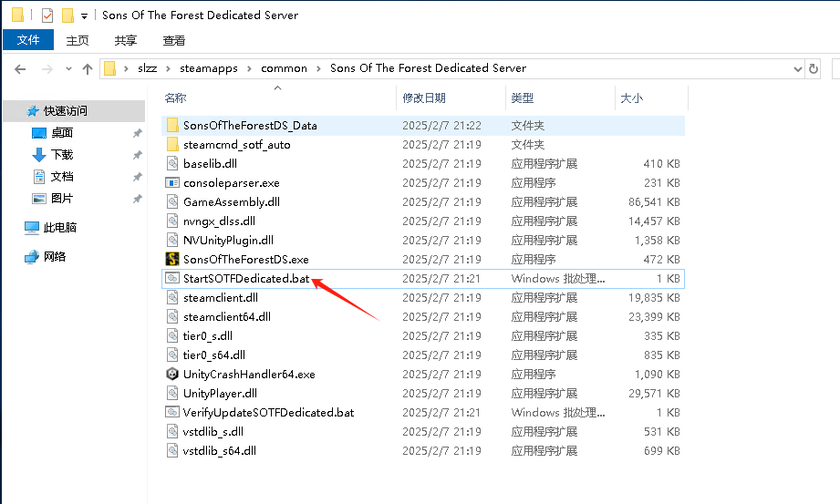840x504 pixels.
Task: Expand chevron after steamapps in address bar
Action: (x=249, y=68)
